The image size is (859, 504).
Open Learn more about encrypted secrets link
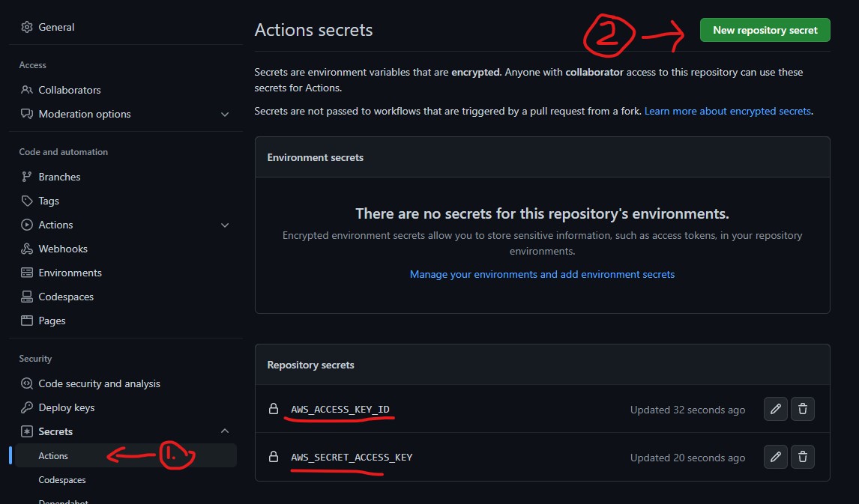tap(727, 110)
